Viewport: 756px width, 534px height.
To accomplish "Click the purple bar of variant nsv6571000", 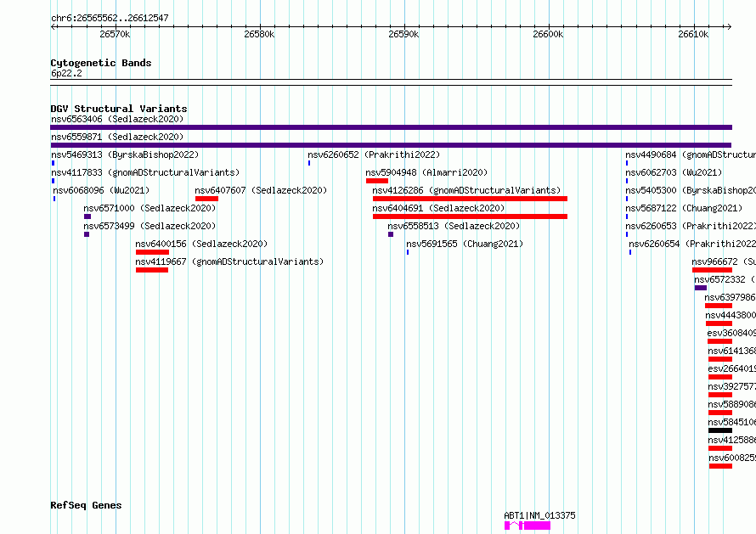I will (x=87, y=216).
